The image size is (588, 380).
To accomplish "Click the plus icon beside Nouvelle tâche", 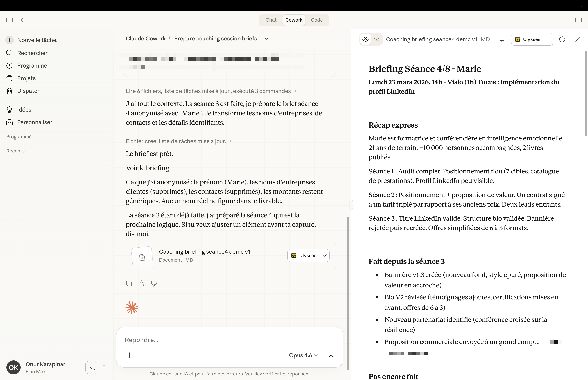I will 9,40.
